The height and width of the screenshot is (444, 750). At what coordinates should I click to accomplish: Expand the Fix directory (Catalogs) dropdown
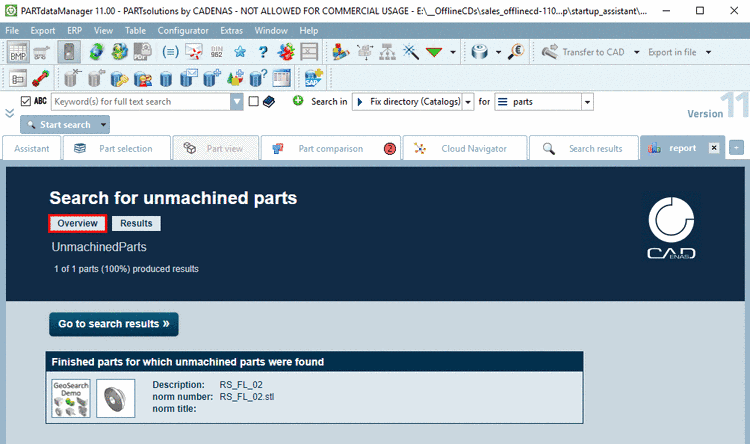tap(468, 101)
